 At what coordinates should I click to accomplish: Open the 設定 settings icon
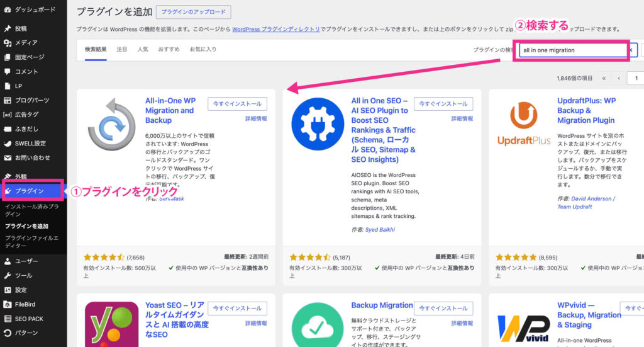(8, 290)
